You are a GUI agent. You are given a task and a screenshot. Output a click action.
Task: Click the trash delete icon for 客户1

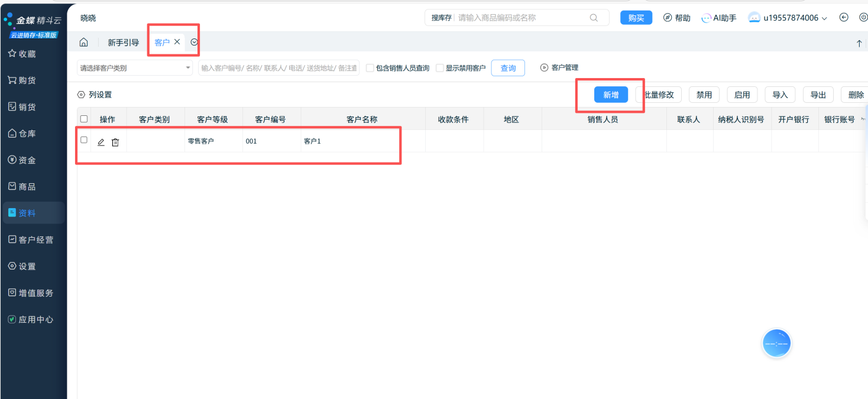115,142
